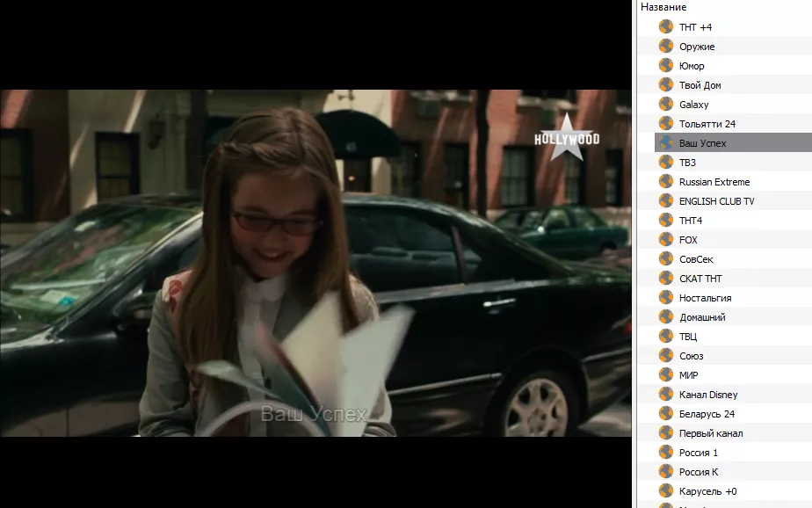
Task: Click the Карусель +0 globe icon
Action: click(x=666, y=490)
